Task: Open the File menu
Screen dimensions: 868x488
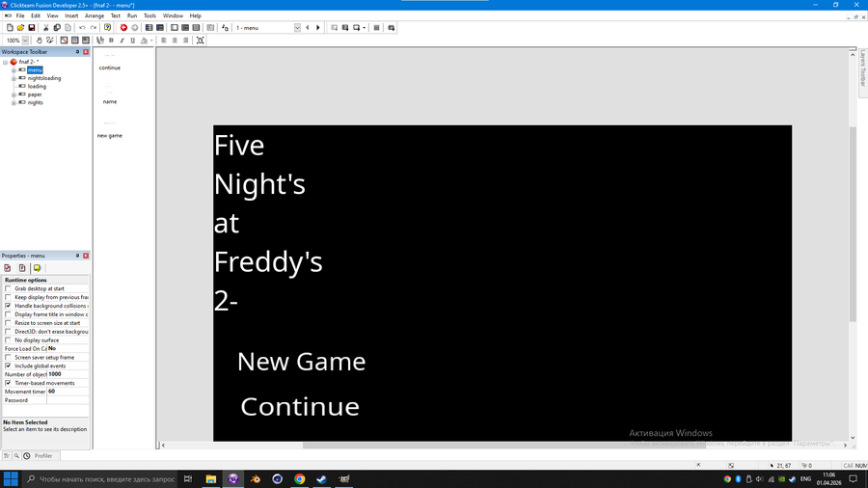Action: click(x=20, y=16)
